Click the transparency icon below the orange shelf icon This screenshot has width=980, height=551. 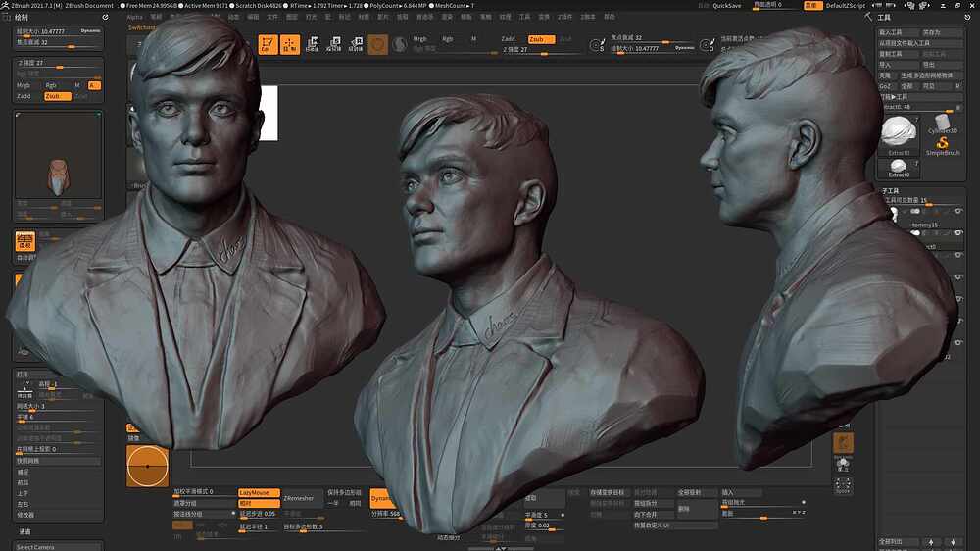click(843, 465)
